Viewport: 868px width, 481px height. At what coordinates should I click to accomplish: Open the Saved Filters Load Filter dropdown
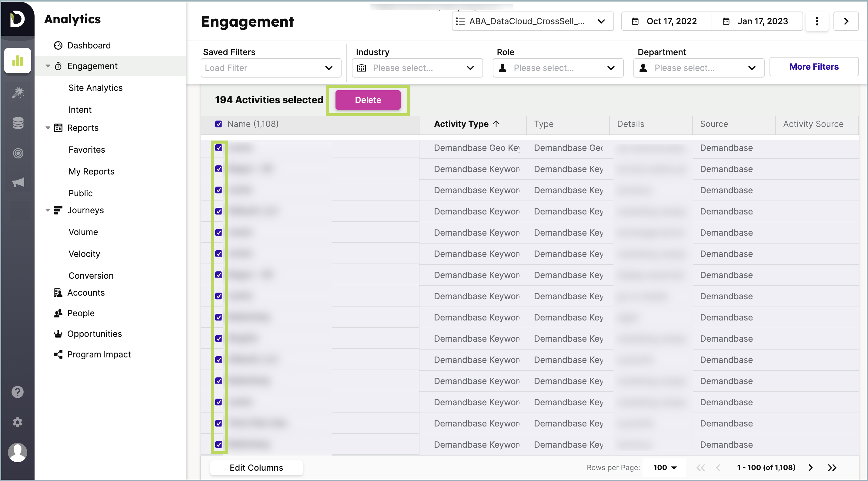pyautogui.click(x=271, y=68)
